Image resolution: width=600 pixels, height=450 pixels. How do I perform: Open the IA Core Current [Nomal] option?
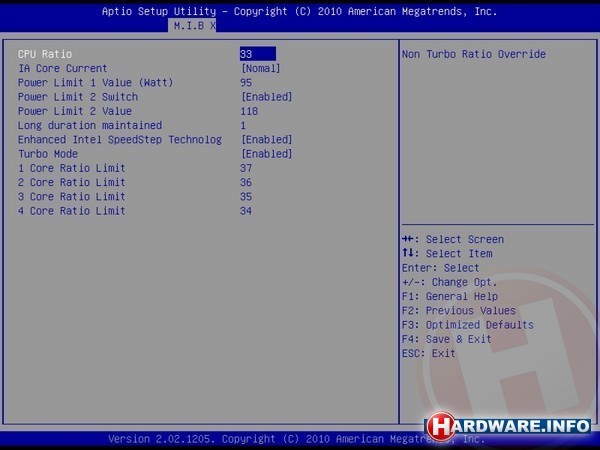260,68
